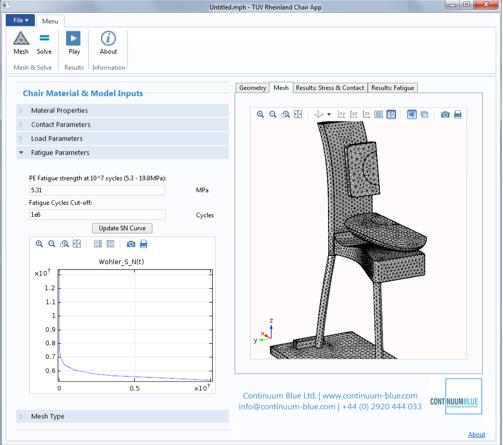This screenshot has width=503, height=445.
Task: Switch 3D view to XY plane
Action: [x=341, y=115]
